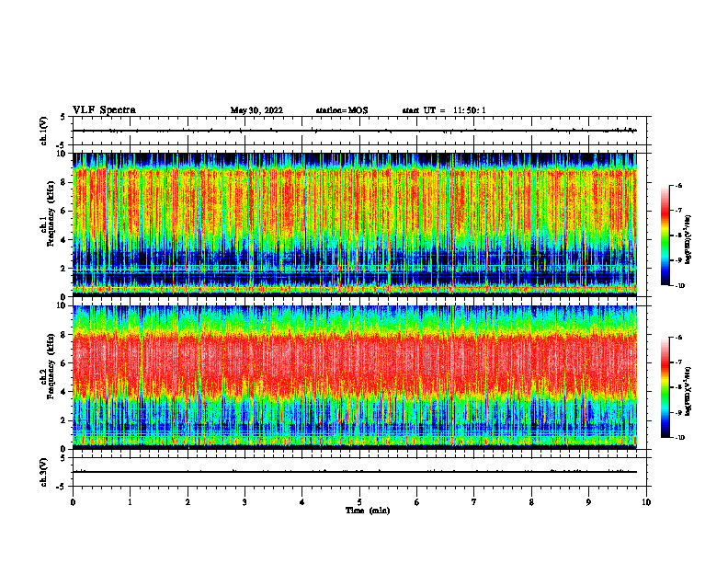Select the "start UT = 11:50:1" header text
Image resolution: width=728 pixels, height=563 pixels.
[444, 110]
